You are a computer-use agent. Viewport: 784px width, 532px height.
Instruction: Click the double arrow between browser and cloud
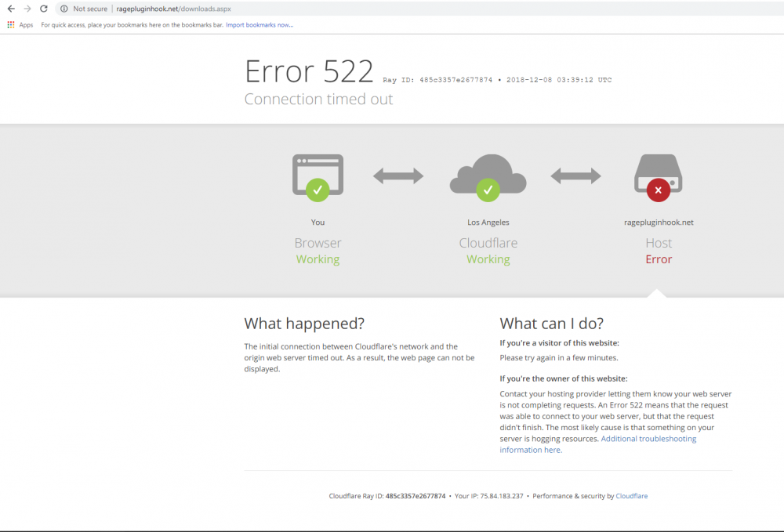tap(398, 176)
